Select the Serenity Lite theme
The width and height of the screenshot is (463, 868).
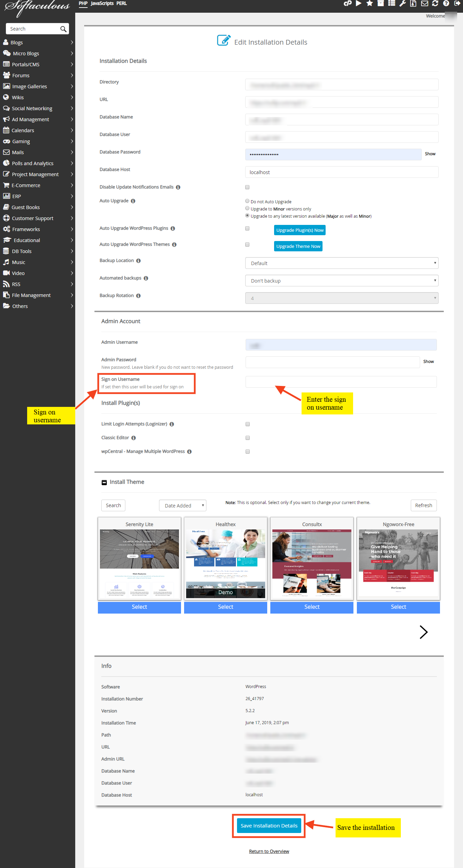(x=139, y=607)
